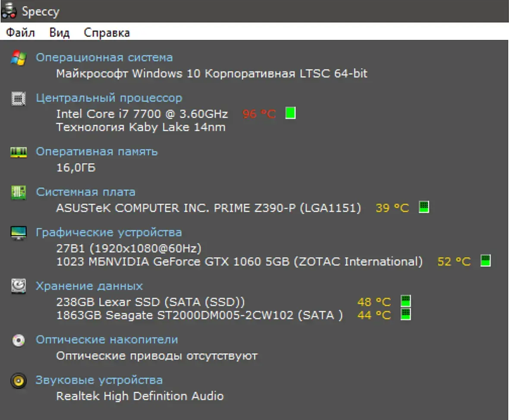Click the CPU chip icon

[19, 98]
